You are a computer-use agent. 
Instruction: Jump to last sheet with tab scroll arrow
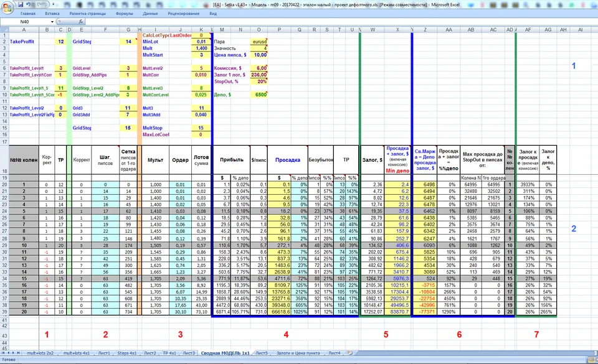[x=18, y=353]
